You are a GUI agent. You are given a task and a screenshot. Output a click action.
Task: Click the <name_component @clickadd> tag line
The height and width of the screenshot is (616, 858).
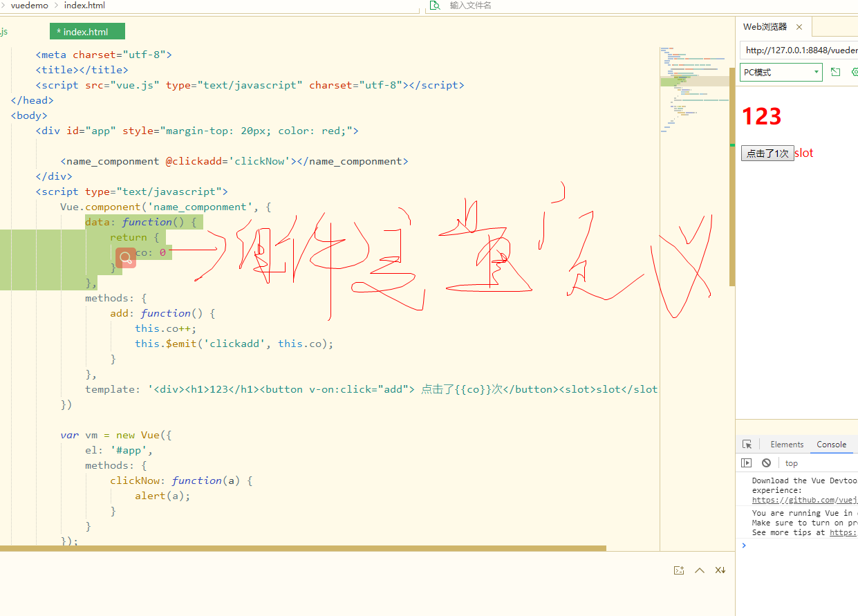[x=234, y=161]
